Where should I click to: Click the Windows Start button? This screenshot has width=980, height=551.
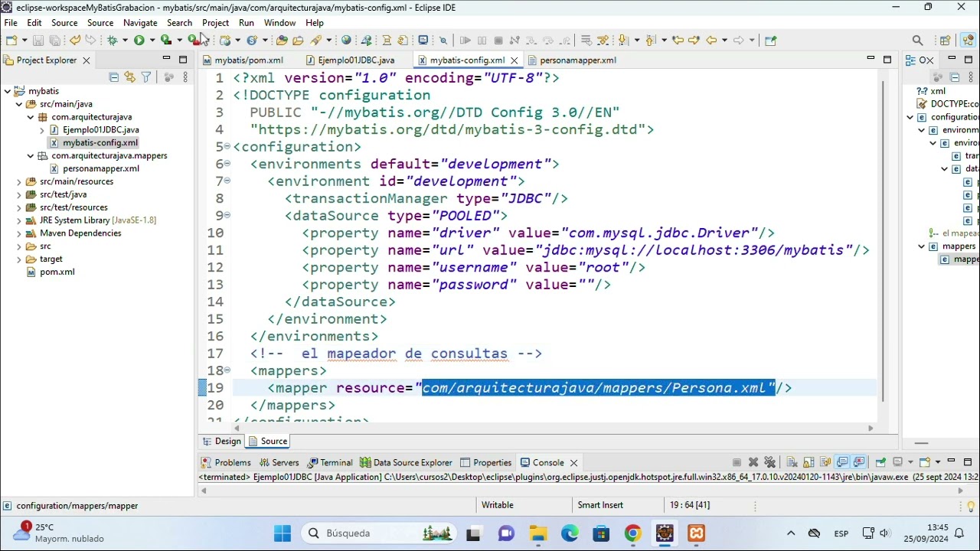pyautogui.click(x=283, y=533)
